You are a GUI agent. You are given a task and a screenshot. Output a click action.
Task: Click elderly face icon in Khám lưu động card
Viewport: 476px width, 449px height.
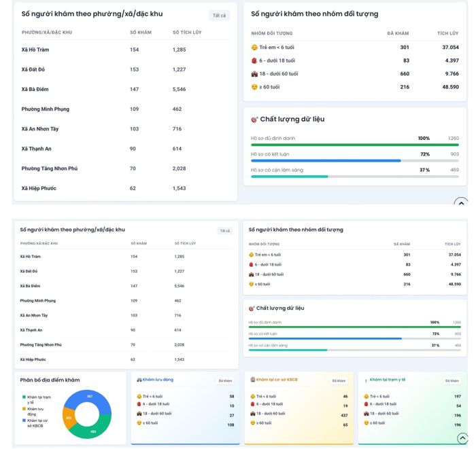[x=139, y=423]
